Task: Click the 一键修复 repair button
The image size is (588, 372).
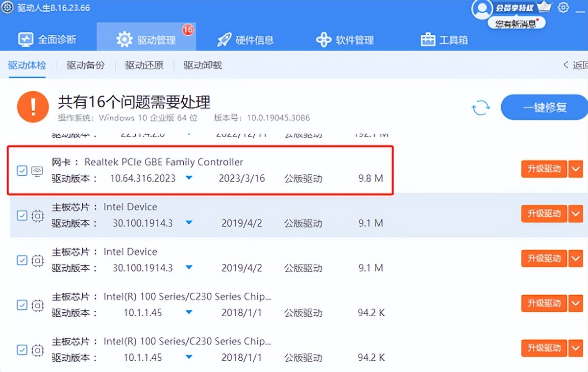Action: coord(544,108)
